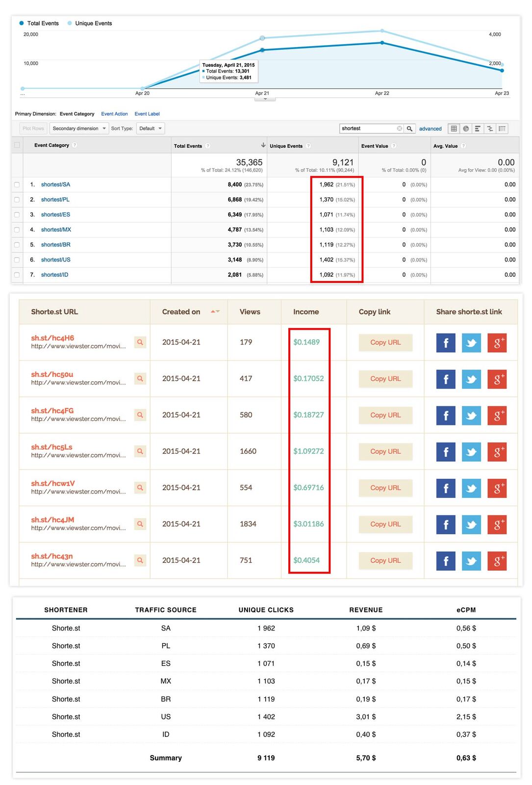Check the box for shortest/SA row

[x=17, y=185]
